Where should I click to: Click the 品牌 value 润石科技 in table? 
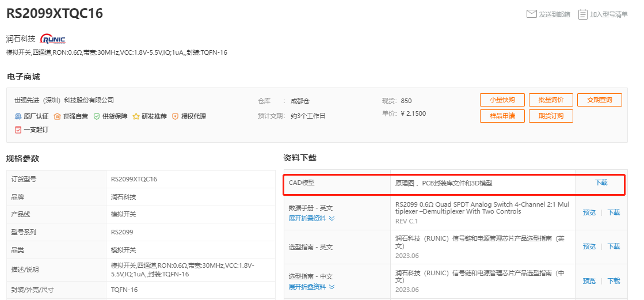click(x=123, y=197)
